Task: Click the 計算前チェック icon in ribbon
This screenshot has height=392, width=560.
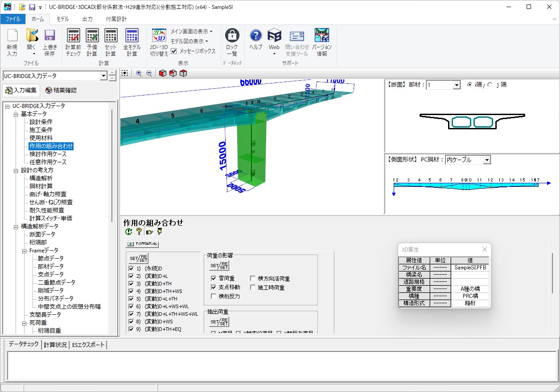Action: point(73,37)
